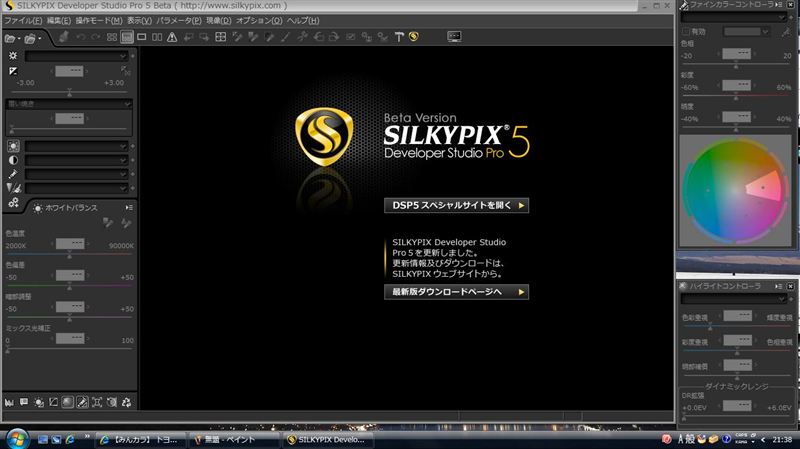This screenshot has height=449, width=800.
Task: Click the speech bubble comment icon at bottom
Action: coord(24,403)
